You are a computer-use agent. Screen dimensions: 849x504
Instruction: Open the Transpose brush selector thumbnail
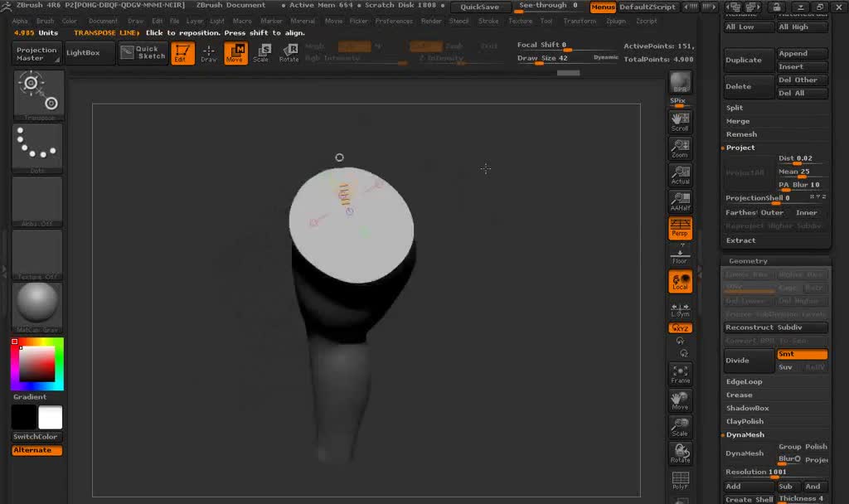tap(38, 95)
